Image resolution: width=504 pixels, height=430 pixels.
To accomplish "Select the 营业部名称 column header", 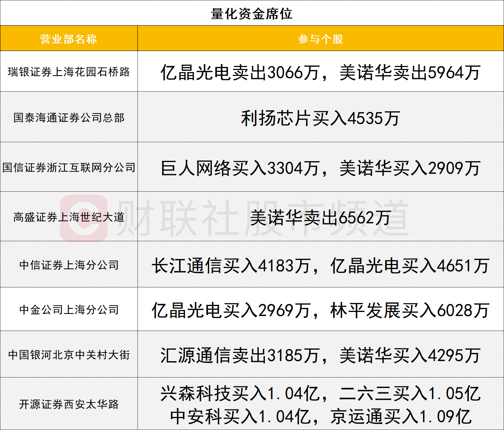I will pos(69,39).
